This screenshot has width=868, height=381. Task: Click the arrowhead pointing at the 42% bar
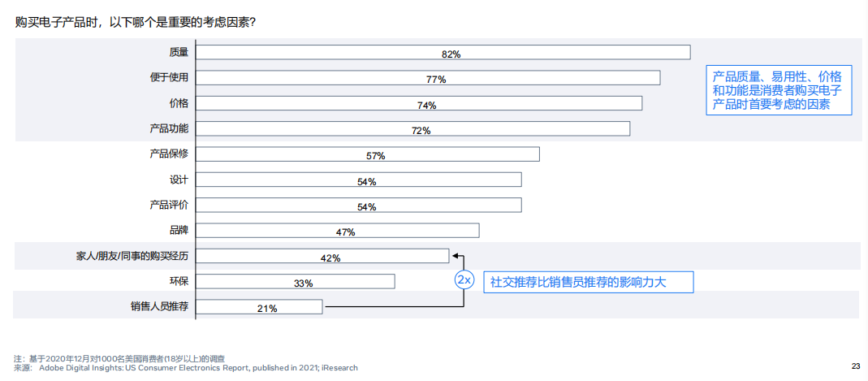click(456, 256)
